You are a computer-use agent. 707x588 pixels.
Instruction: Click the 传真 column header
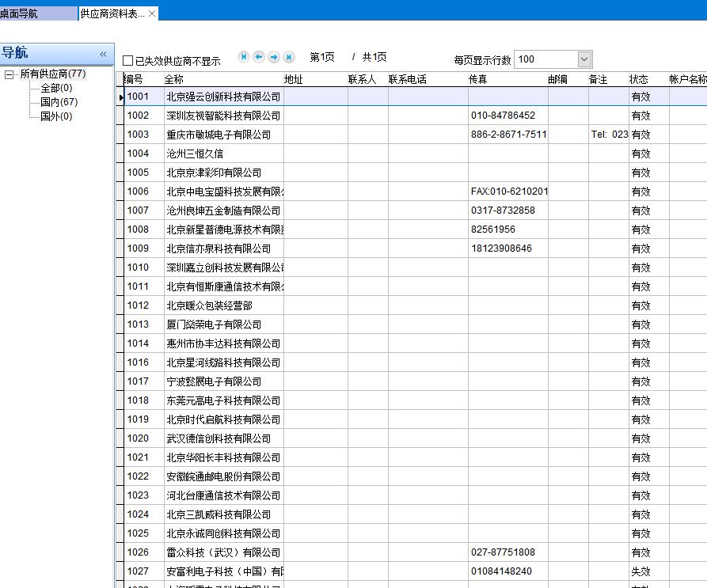pyautogui.click(x=477, y=80)
